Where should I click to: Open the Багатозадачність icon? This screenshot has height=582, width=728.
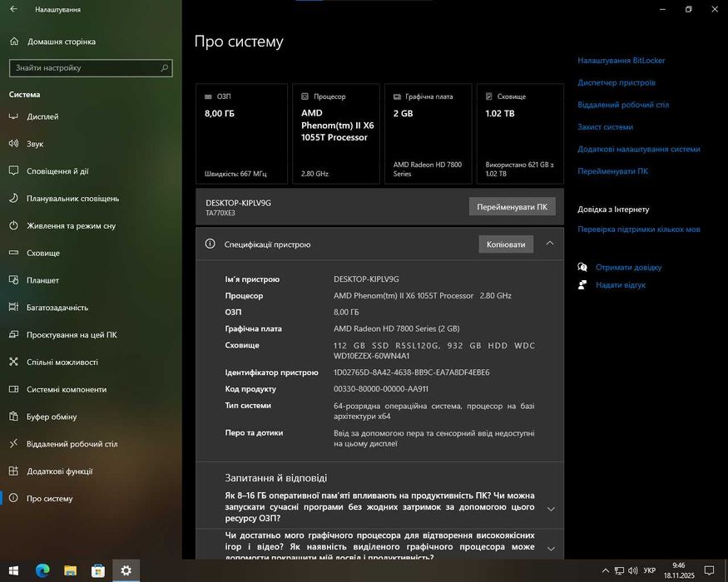point(13,308)
